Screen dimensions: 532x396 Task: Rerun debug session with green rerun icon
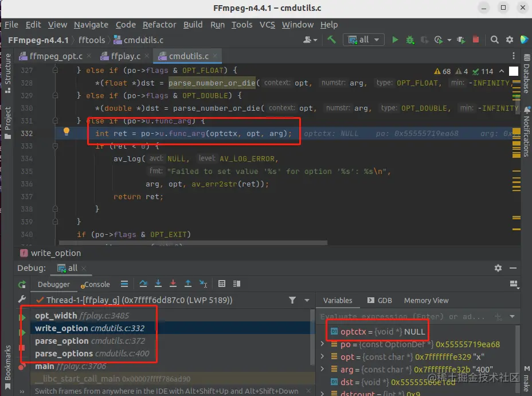click(x=22, y=285)
